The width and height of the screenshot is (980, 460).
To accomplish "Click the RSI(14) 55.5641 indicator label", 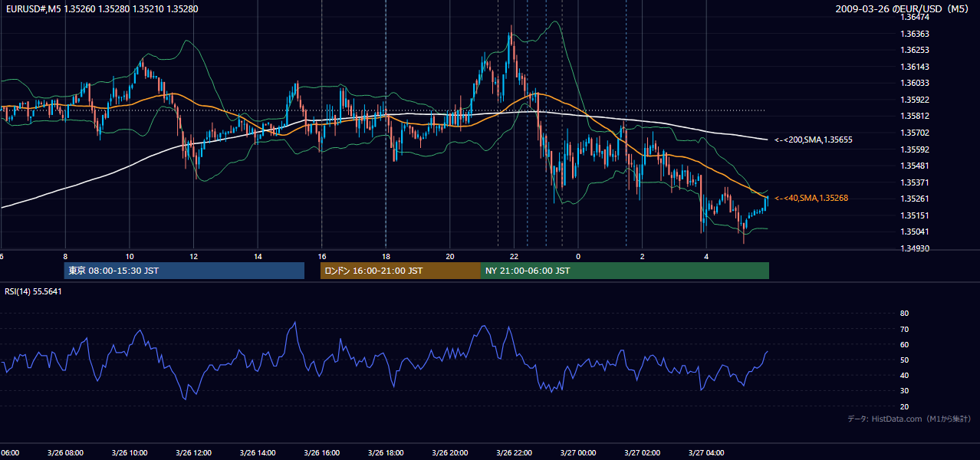I will click(33, 291).
